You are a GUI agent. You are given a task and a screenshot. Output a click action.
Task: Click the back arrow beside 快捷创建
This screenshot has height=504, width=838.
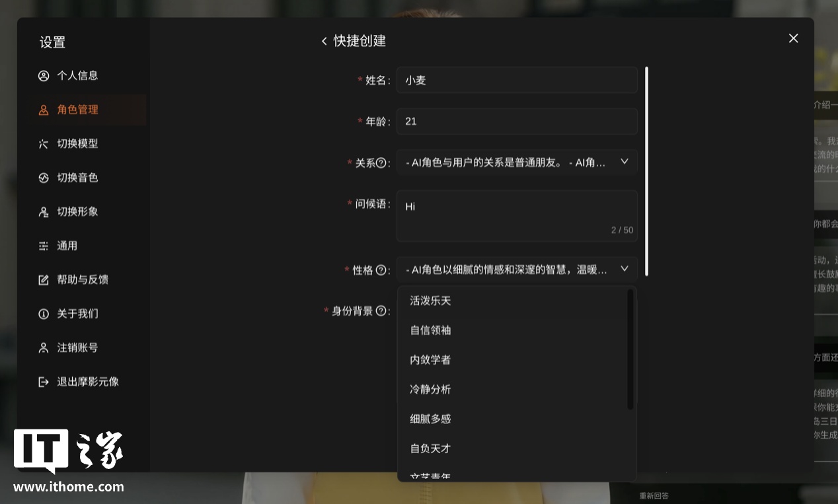(x=324, y=40)
